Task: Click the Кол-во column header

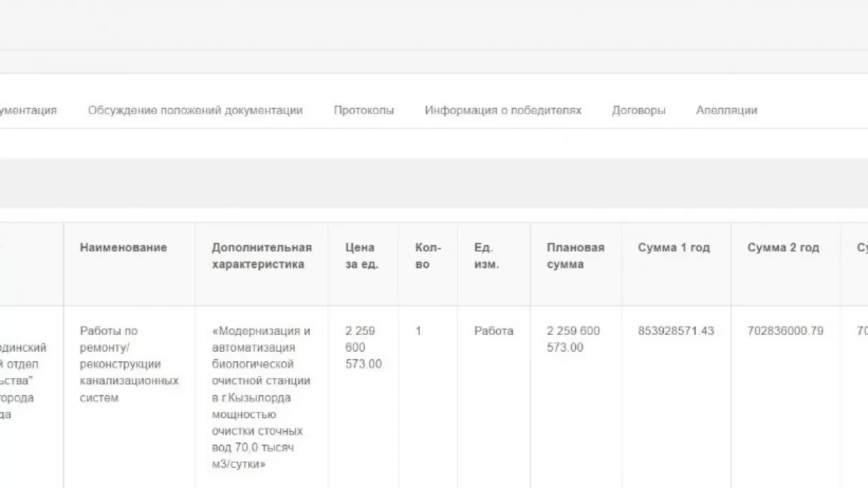Action: point(428,256)
